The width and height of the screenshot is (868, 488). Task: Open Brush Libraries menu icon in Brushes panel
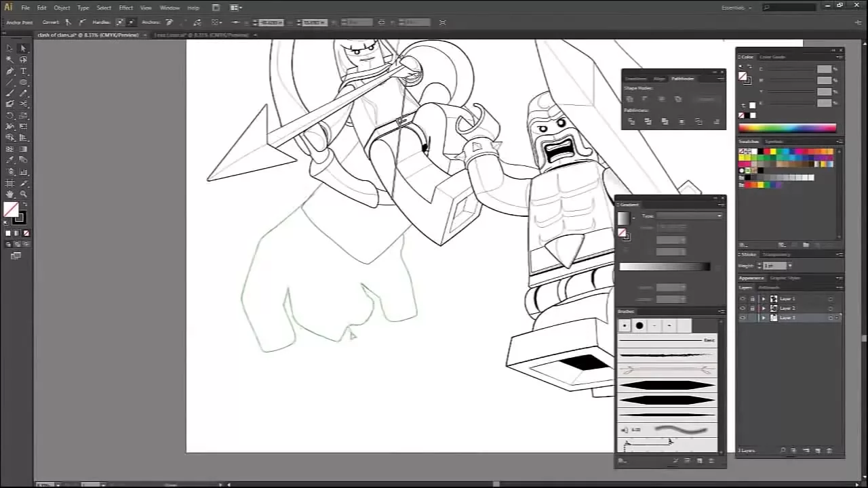point(623,461)
